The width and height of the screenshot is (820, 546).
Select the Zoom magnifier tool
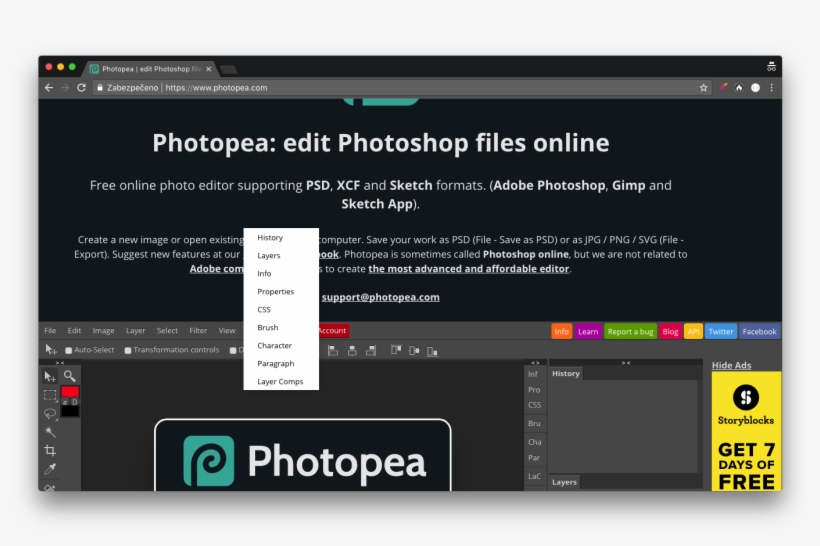pyautogui.click(x=70, y=376)
